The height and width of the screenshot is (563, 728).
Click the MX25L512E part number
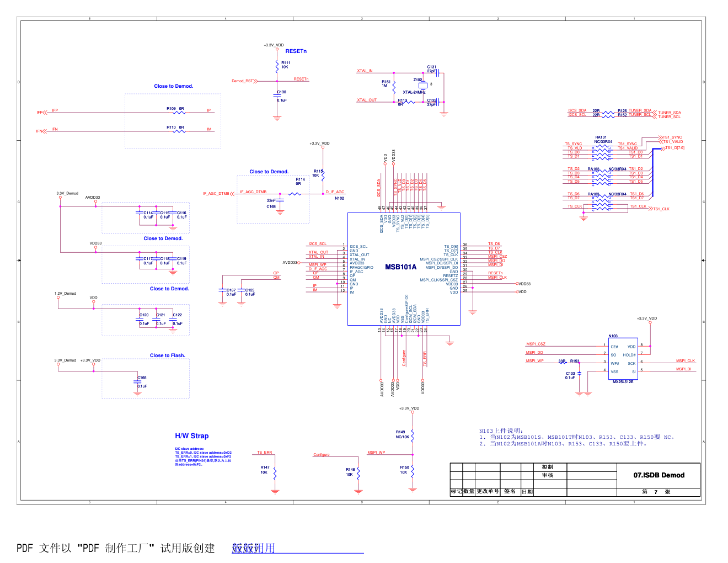pos(623,382)
